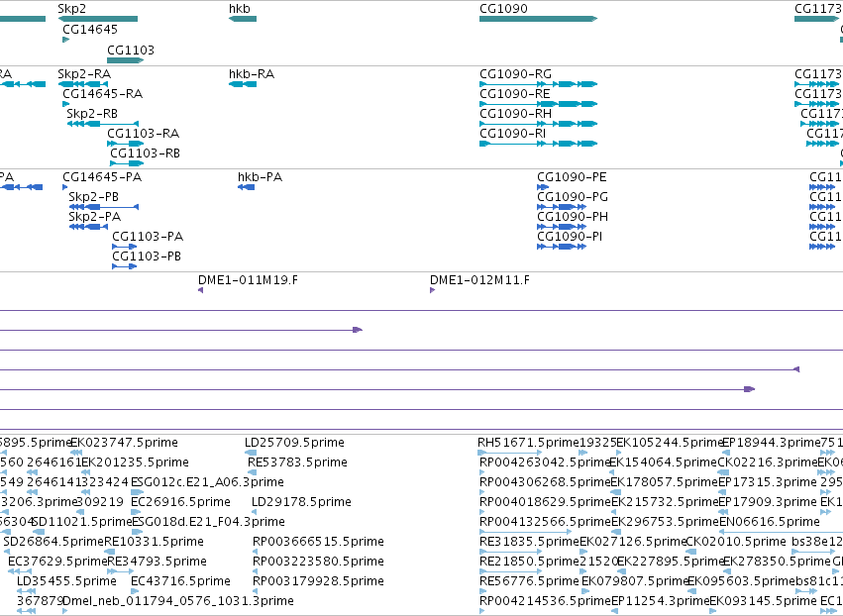Select protein CG14645-PA
Image resolution: width=843 pixels, height=616 pixels.
(102, 177)
